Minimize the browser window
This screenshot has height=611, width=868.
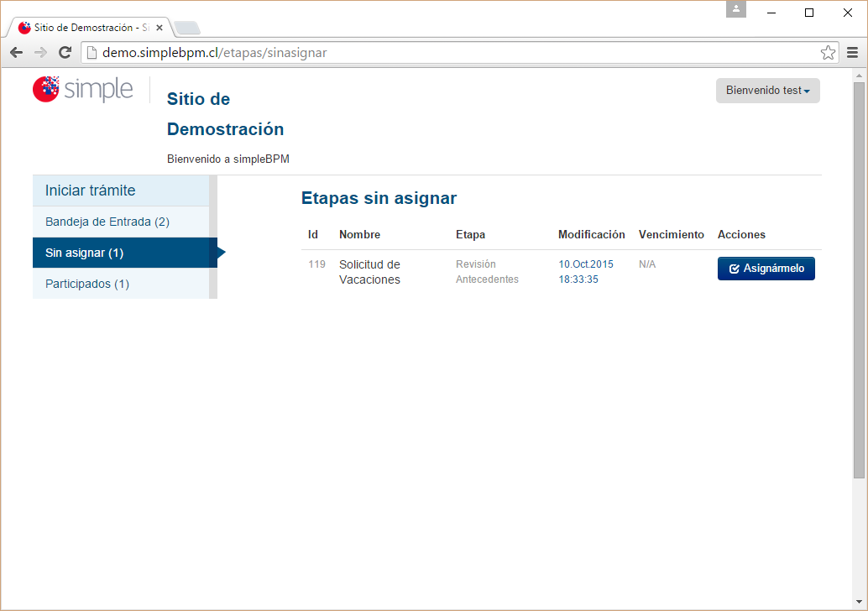(x=771, y=13)
